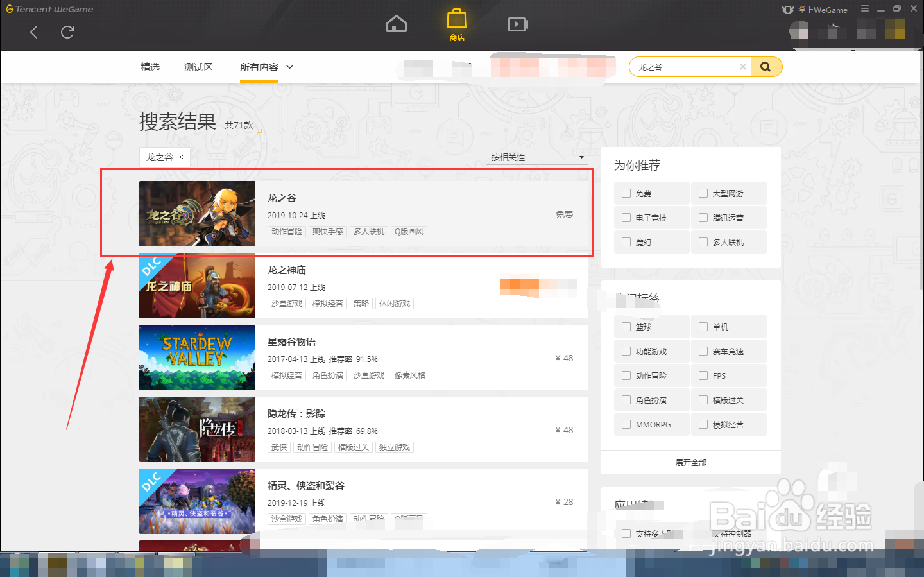Check the 模拟经营 tag checkbox
The width and height of the screenshot is (924, 577).
tap(703, 424)
